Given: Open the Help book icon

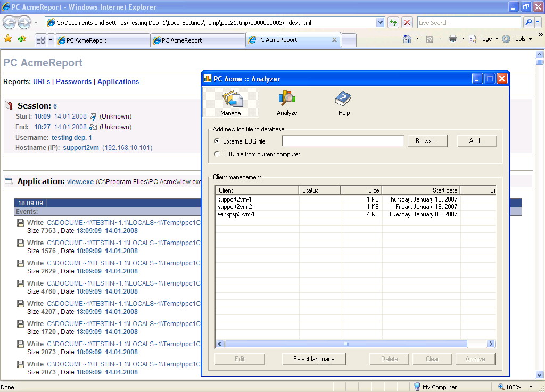Looking at the screenshot, I should click(x=343, y=99).
